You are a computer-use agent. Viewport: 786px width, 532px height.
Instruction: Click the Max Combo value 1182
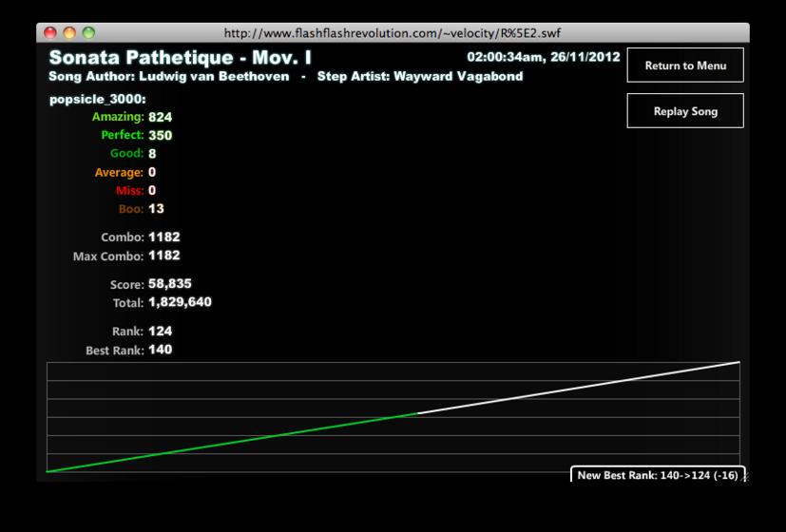point(164,256)
